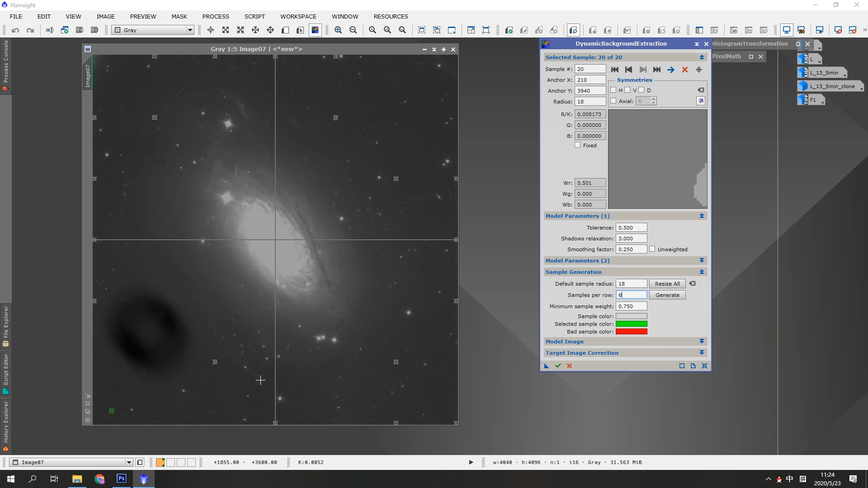Open the PROCESS menu

point(216,16)
